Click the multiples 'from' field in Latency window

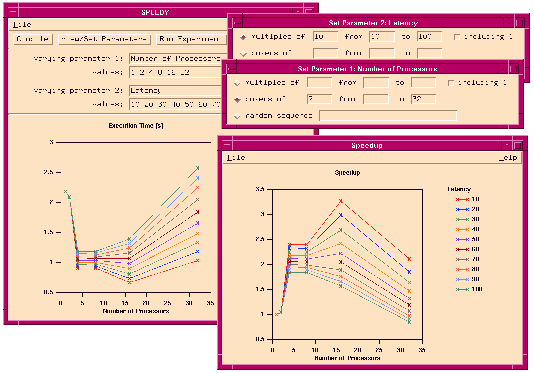click(x=382, y=36)
